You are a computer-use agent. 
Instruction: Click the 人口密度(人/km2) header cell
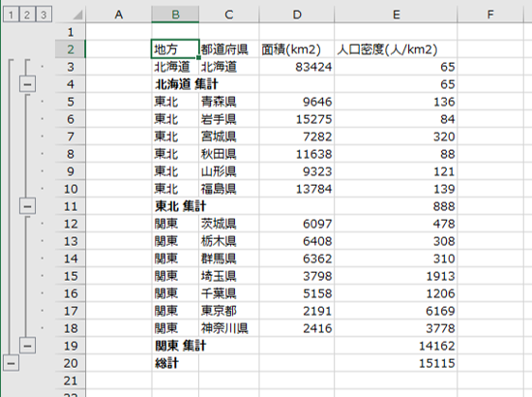[396, 49]
